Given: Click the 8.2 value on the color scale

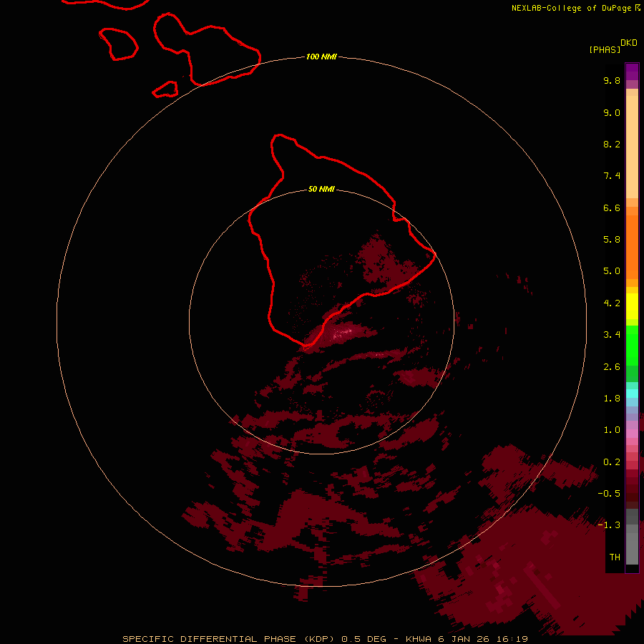Looking at the screenshot, I should (612, 144).
